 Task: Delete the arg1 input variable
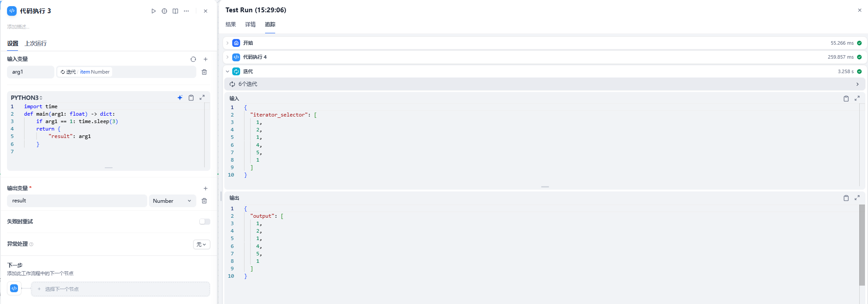pos(204,72)
